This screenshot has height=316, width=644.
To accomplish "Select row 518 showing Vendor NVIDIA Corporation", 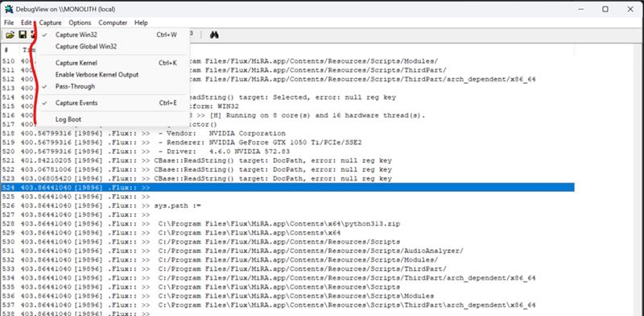I will coord(287,133).
